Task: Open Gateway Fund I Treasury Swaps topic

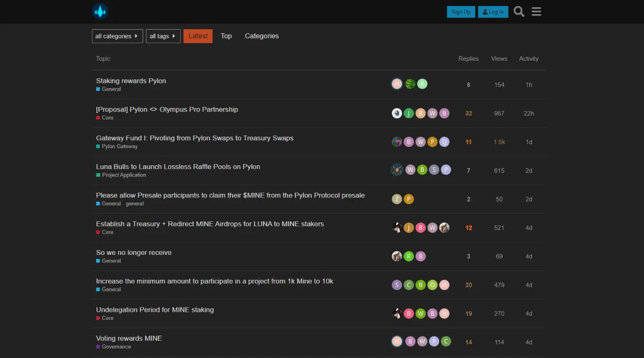Action: [195, 138]
